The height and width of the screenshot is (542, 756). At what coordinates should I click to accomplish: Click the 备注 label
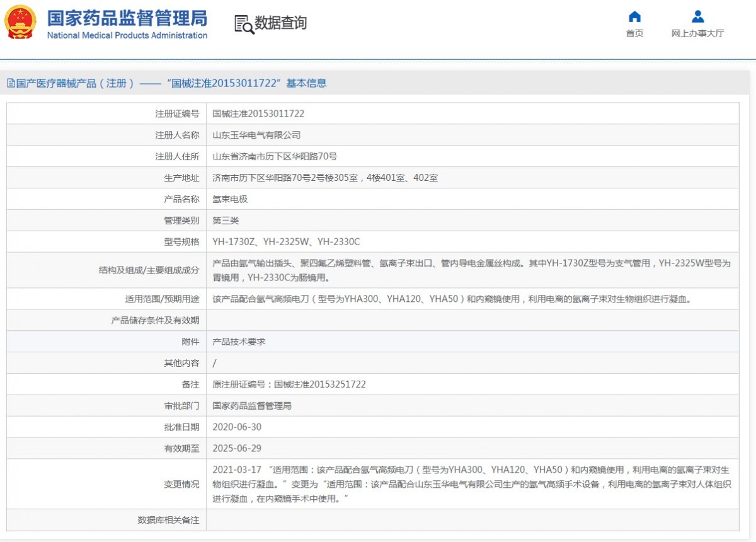click(190, 384)
